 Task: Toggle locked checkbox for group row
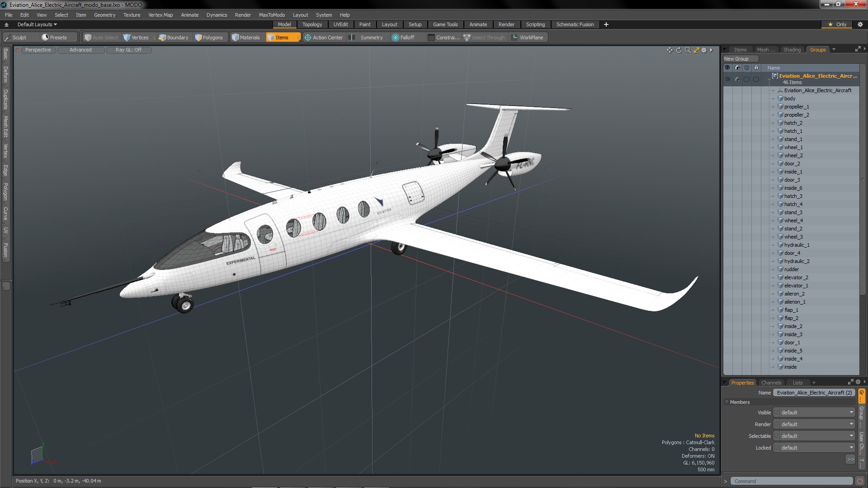pyautogui.click(x=756, y=79)
